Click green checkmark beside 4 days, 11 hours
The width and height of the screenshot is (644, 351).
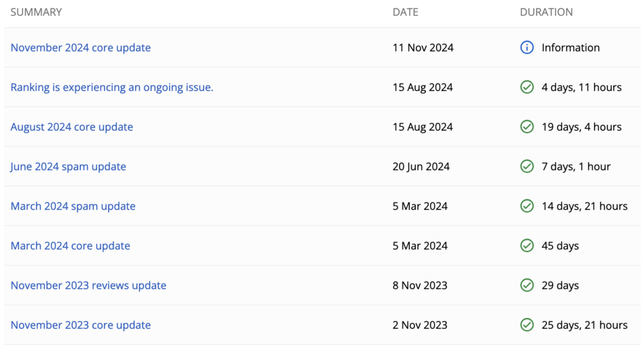(527, 87)
